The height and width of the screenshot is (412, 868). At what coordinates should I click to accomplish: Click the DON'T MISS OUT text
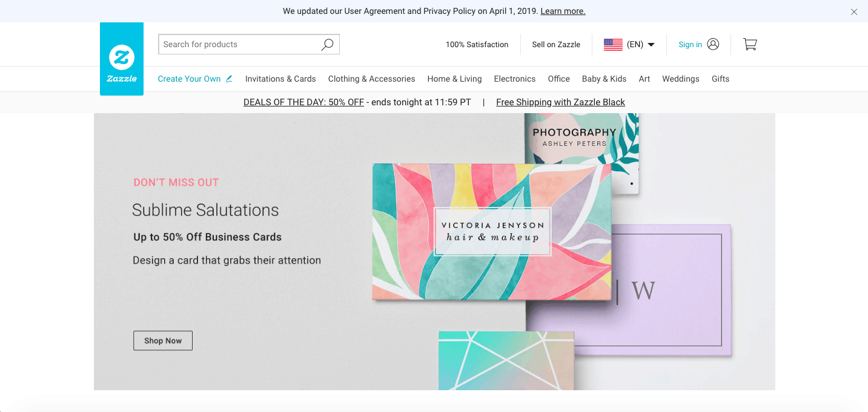(176, 182)
